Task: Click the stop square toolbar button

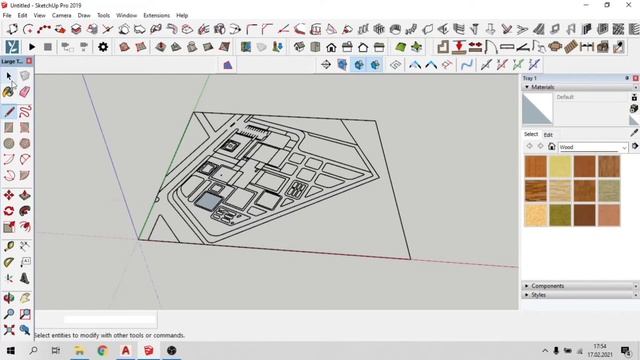Action: 48,47
